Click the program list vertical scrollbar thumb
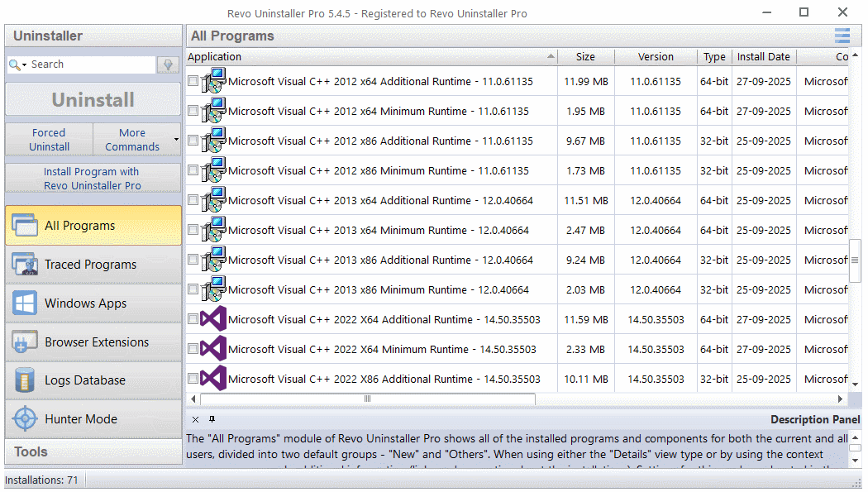This screenshot has width=868, height=492. (x=856, y=260)
